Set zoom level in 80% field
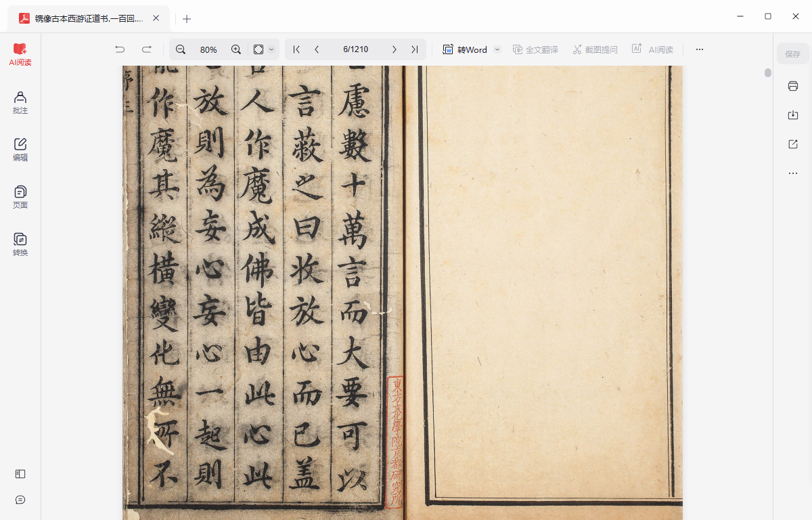812x520 pixels. pyautogui.click(x=208, y=49)
